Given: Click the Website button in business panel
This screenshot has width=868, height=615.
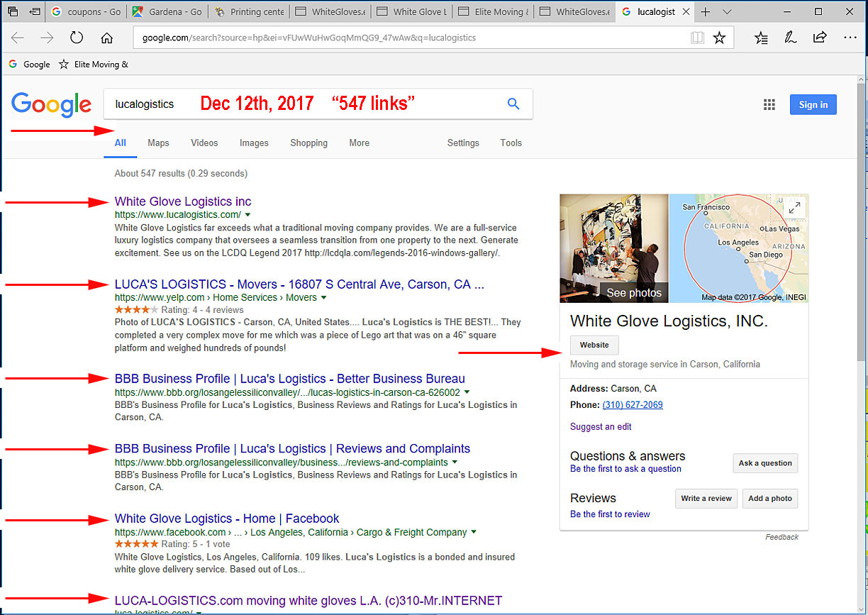Looking at the screenshot, I should (x=594, y=345).
